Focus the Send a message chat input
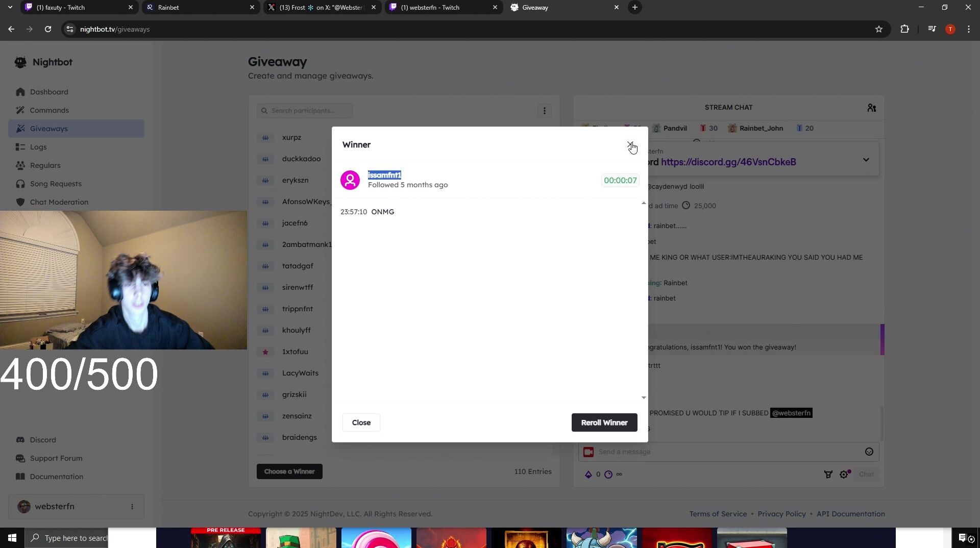 728,452
